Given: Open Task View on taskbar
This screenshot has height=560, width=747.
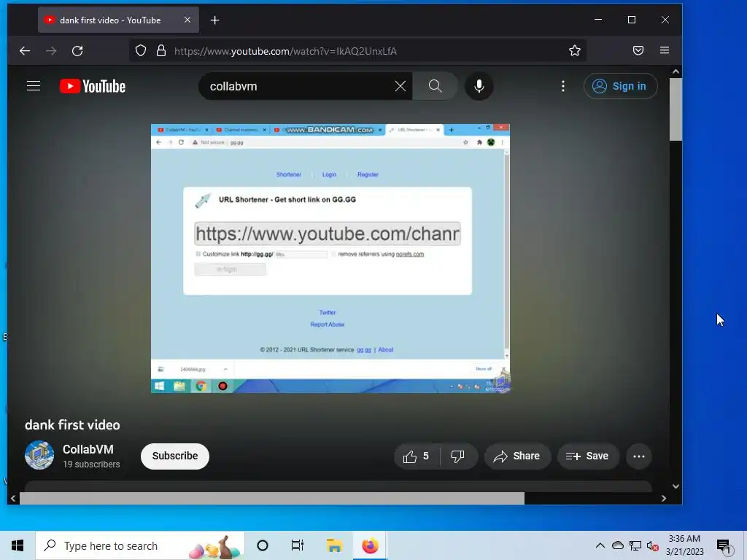Looking at the screenshot, I should click(x=298, y=545).
